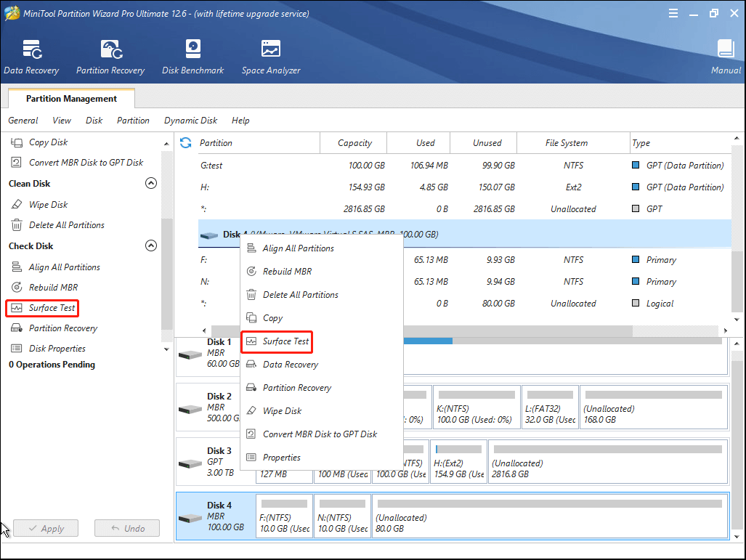Viewport: 746px width, 560px height.
Task: Open the General menu
Action: 23,121
